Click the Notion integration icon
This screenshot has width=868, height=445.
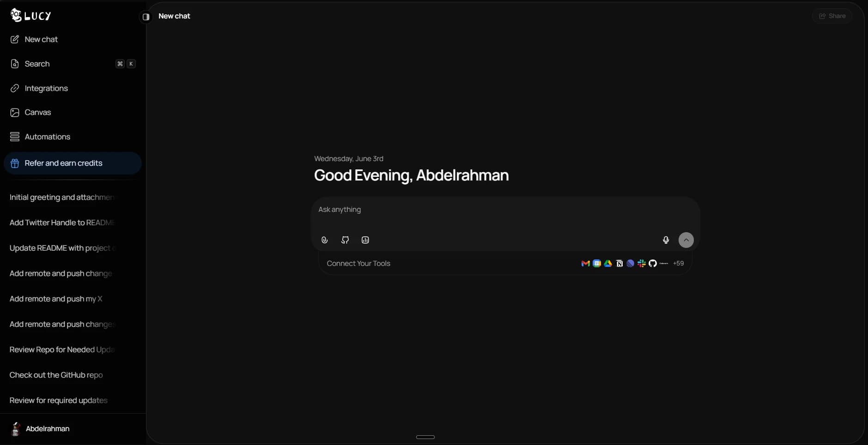point(619,264)
